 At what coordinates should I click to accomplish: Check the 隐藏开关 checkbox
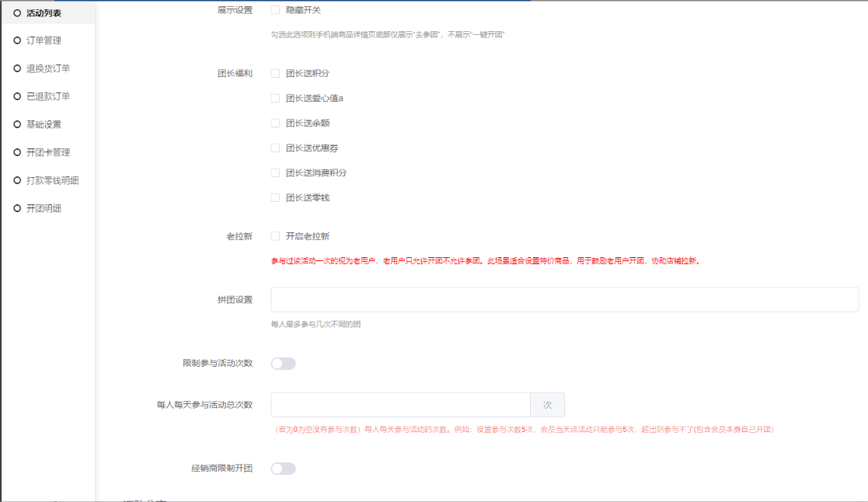[275, 10]
